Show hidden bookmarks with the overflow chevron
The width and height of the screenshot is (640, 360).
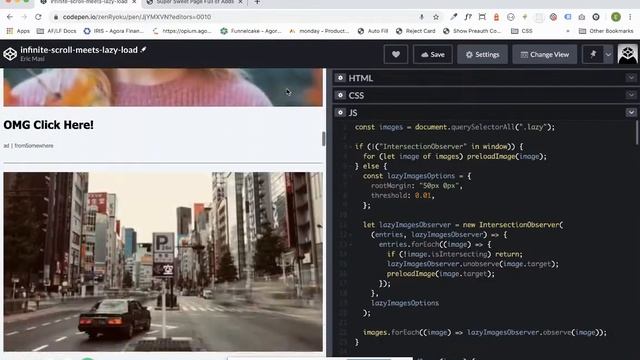[567, 31]
